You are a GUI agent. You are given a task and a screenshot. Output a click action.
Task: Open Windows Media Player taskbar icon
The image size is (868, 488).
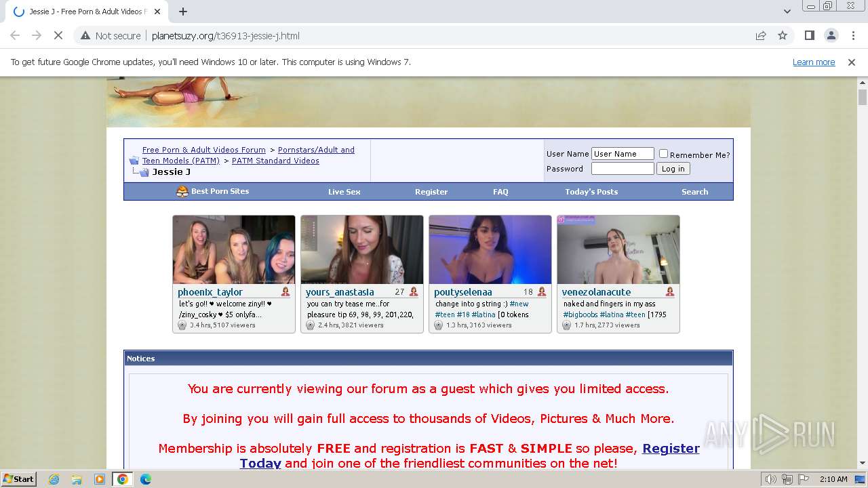100,479
